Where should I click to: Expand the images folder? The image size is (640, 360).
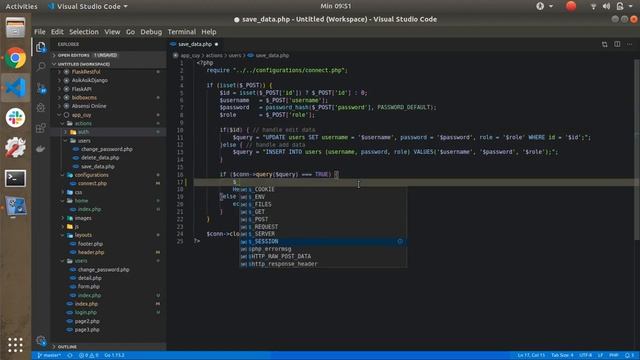(x=108, y=218)
